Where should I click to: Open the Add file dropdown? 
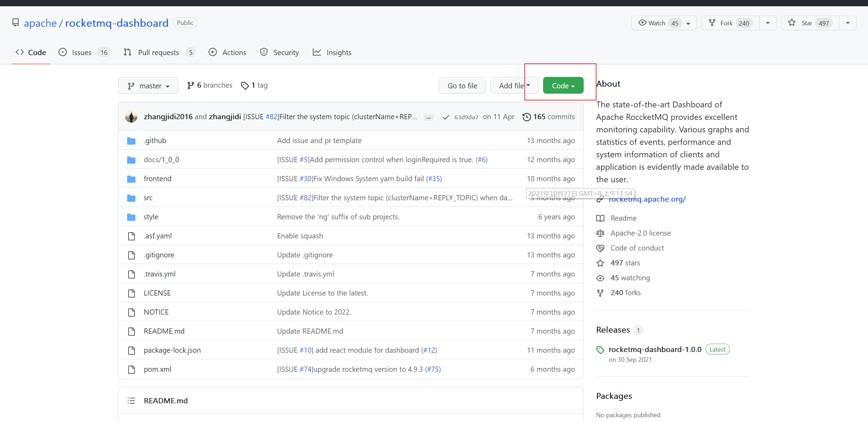[x=514, y=86]
